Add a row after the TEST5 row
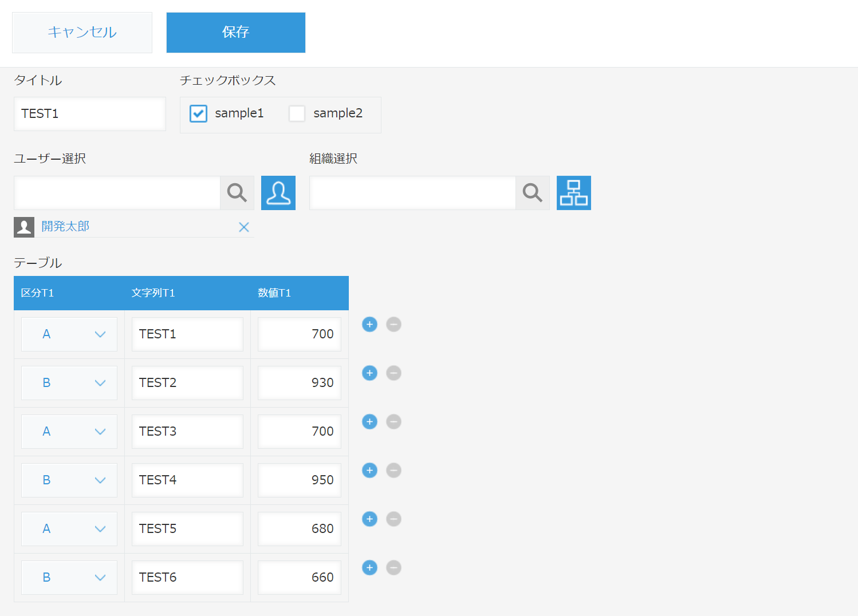Viewport: 858px width, 616px height. coord(370,519)
